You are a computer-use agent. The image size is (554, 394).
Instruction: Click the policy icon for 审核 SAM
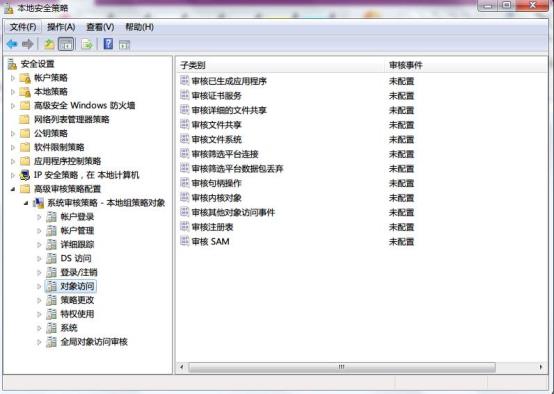(184, 241)
